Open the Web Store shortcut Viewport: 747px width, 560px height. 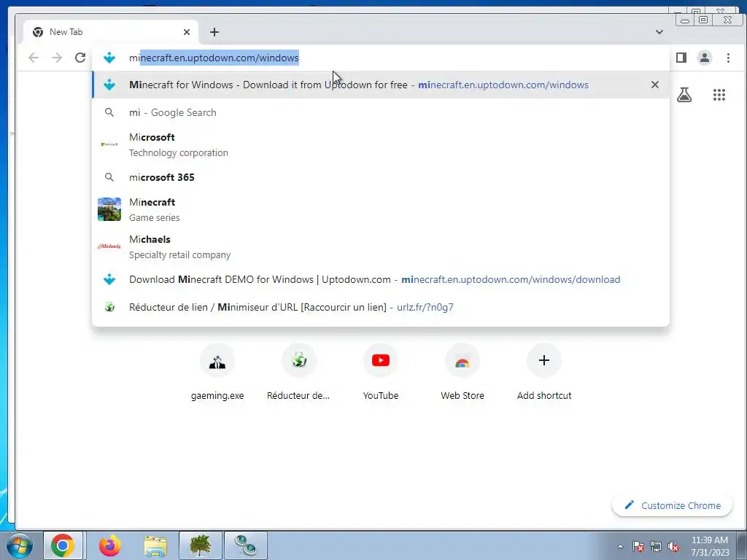pyautogui.click(x=462, y=372)
